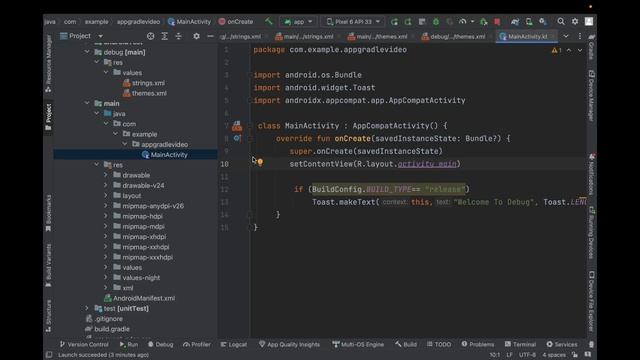Select themes.xml under debug values
Image resolution: width=640 pixels, height=360 pixels.
coord(145,93)
